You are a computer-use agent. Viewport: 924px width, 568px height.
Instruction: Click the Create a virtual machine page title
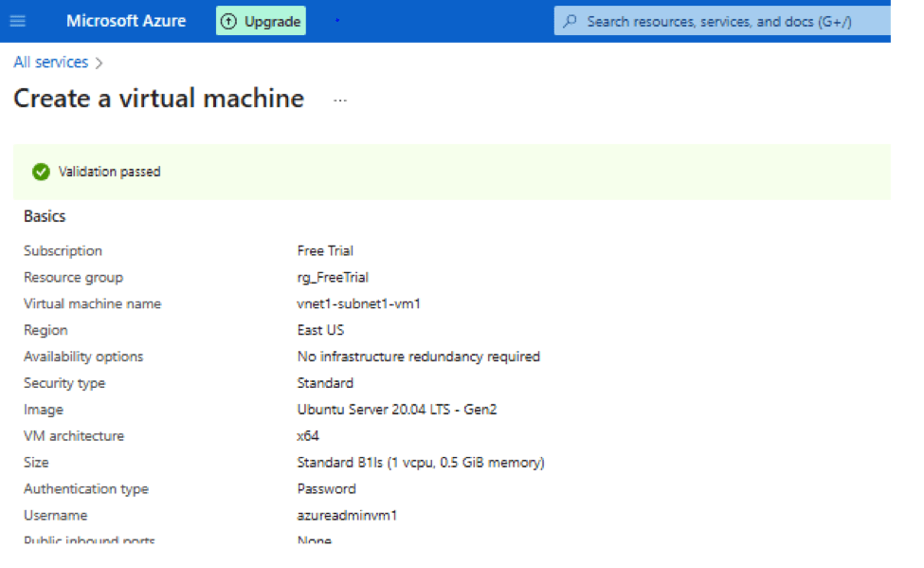158,99
